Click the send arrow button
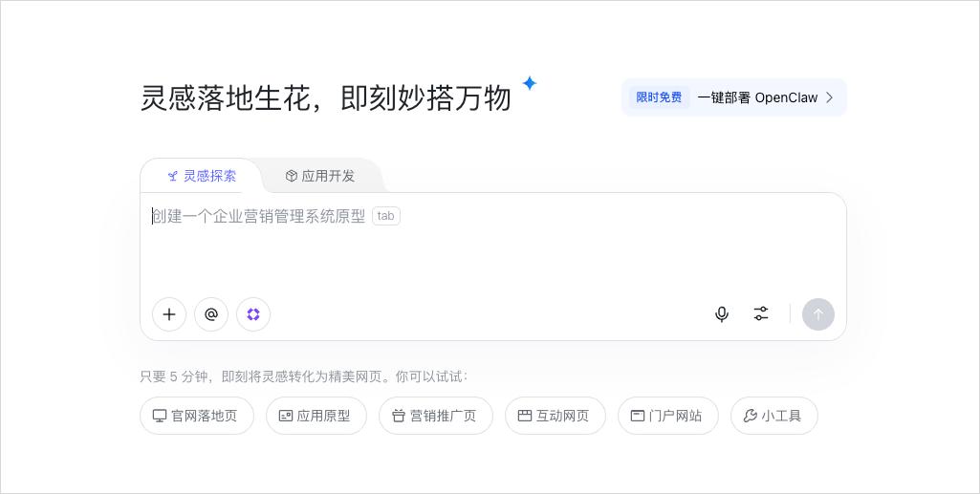Viewport: 980px width, 494px height. (818, 314)
